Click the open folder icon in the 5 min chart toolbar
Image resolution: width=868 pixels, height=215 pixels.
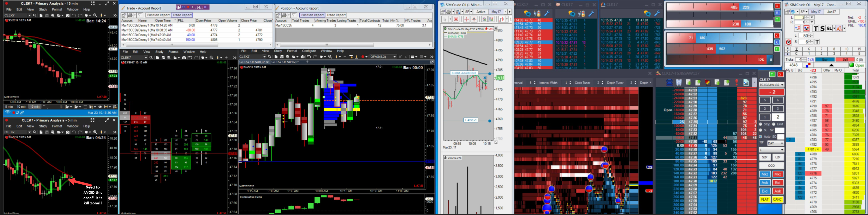pyautogui.click(x=59, y=132)
